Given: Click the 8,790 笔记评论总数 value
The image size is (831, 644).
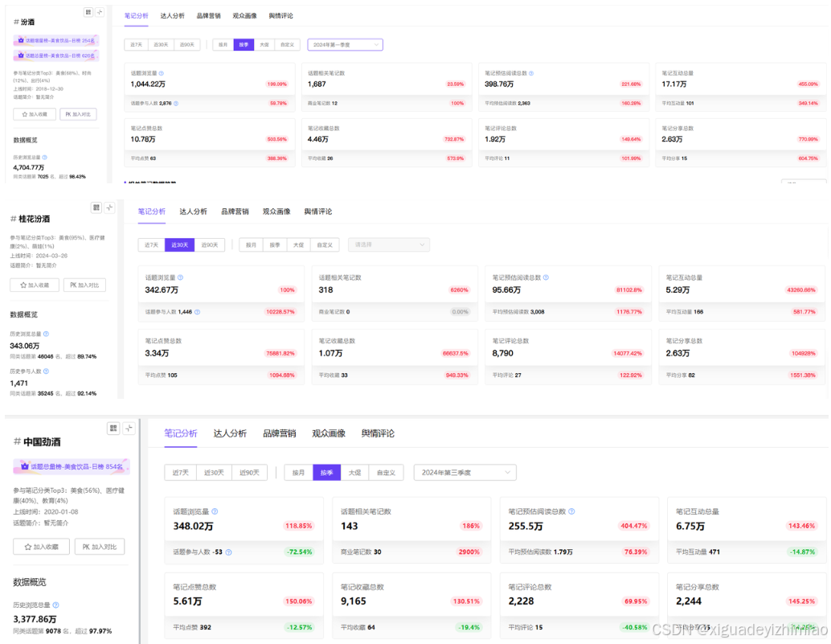Looking at the screenshot, I should pyautogui.click(x=502, y=353).
